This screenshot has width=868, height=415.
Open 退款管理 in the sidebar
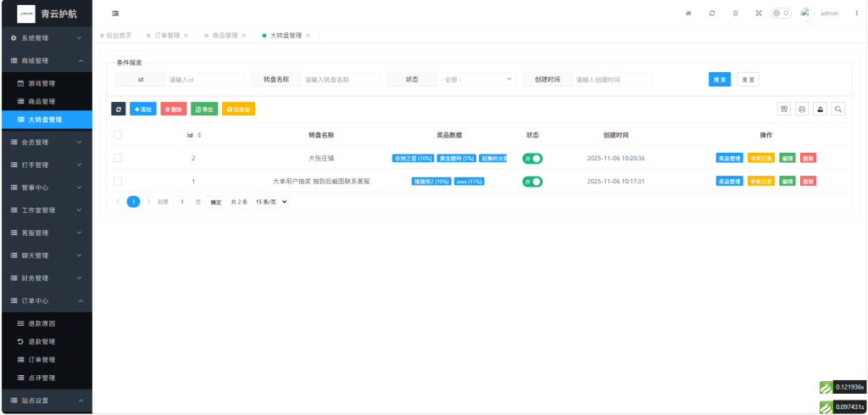pyautogui.click(x=46, y=342)
